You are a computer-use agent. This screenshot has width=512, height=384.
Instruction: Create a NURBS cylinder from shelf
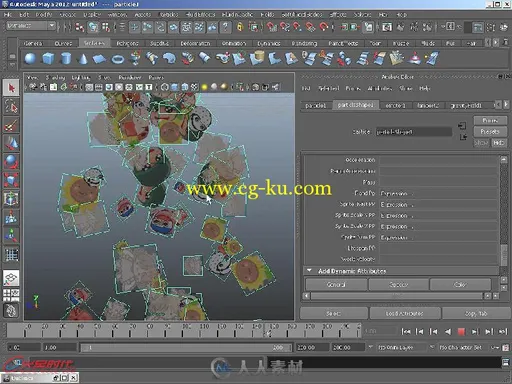[x=66, y=59]
